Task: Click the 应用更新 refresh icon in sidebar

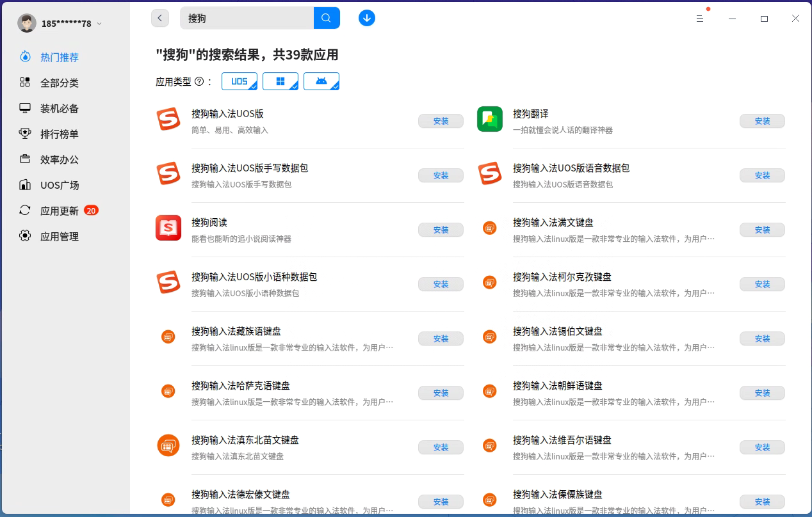Action: pyautogui.click(x=25, y=210)
